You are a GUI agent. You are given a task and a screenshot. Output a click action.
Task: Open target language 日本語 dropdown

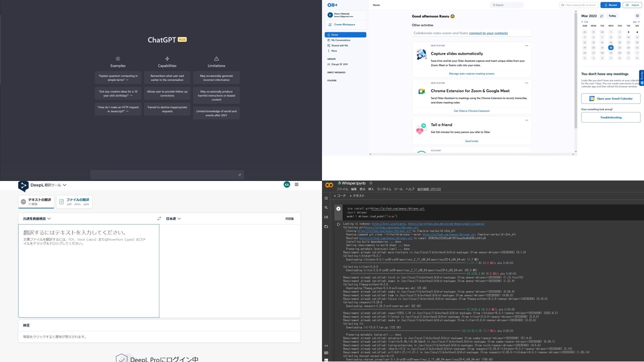[x=174, y=219]
